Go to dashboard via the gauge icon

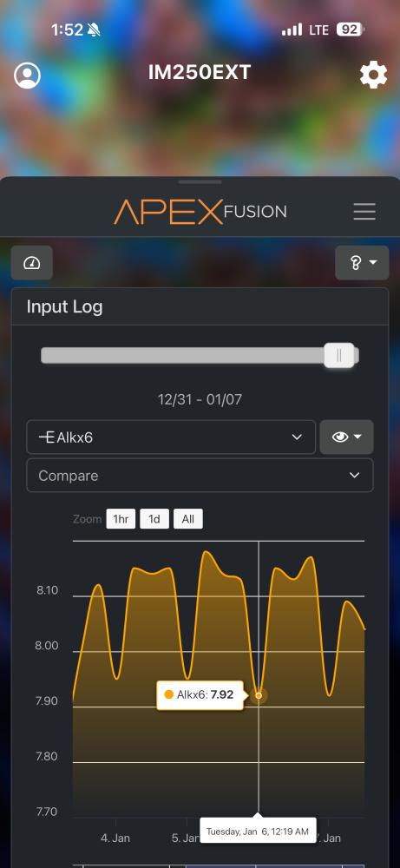(x=32, y=263)
